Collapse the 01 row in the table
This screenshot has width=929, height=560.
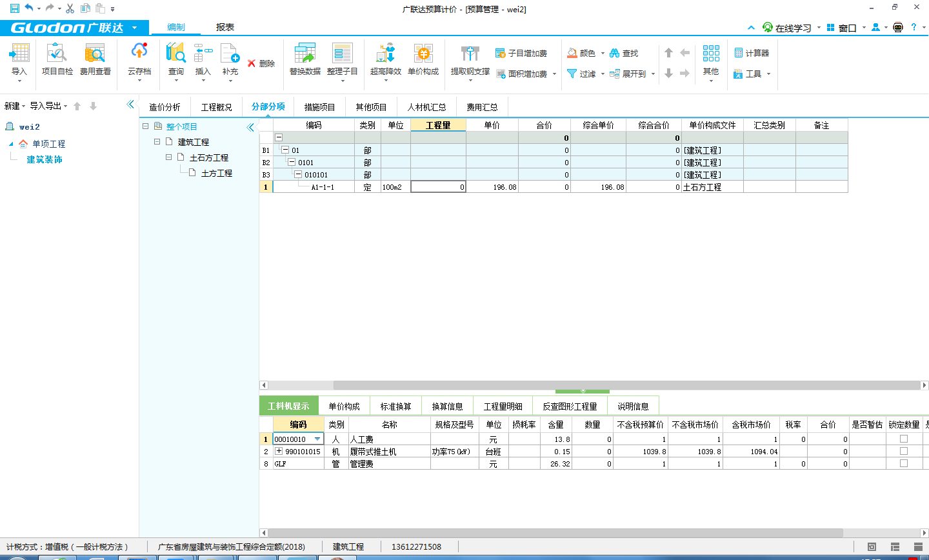coord(285,150)
